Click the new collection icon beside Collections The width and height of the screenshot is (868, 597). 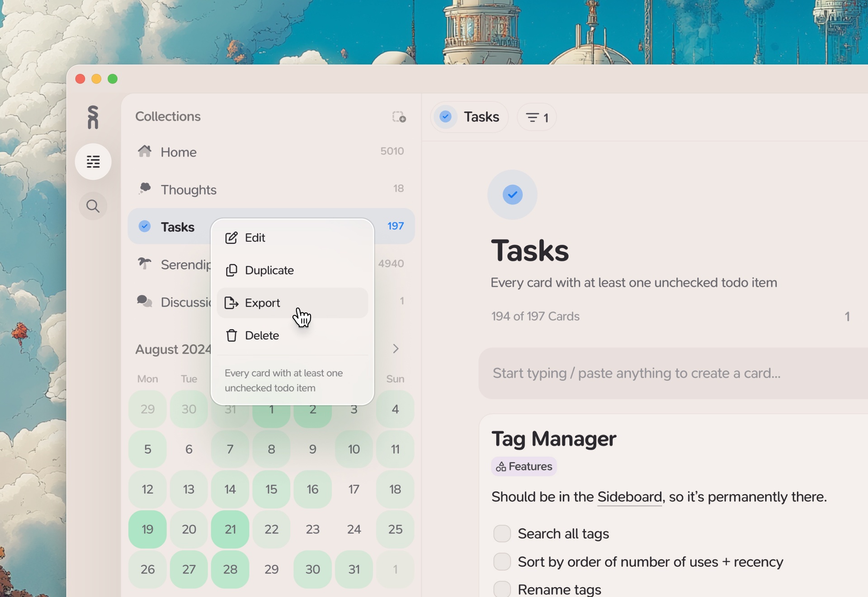(x=399, y=117)
